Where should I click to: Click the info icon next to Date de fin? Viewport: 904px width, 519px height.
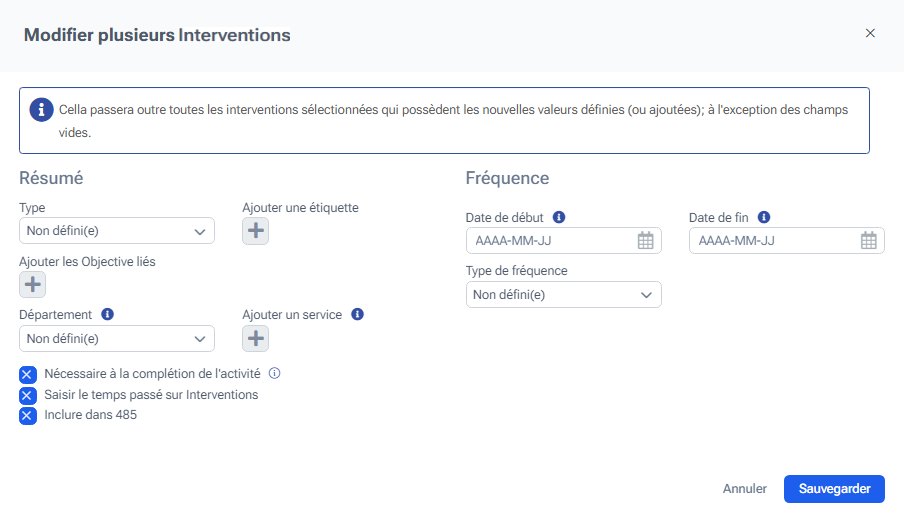click(x=764, y=217)
